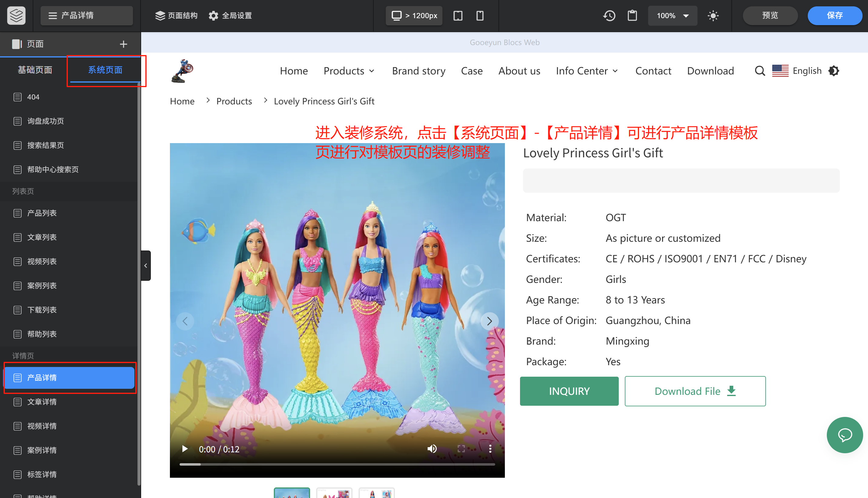This screenshot has height=498, width=868.
Task: Switch to mobile preview mode
Action: [x=480, y=15]
